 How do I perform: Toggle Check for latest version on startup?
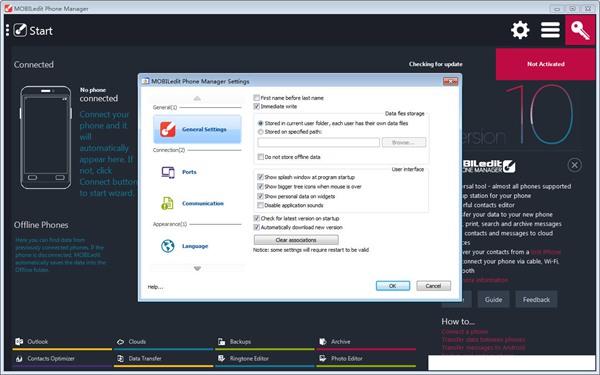pyautogui.click(x=257, y=218)
